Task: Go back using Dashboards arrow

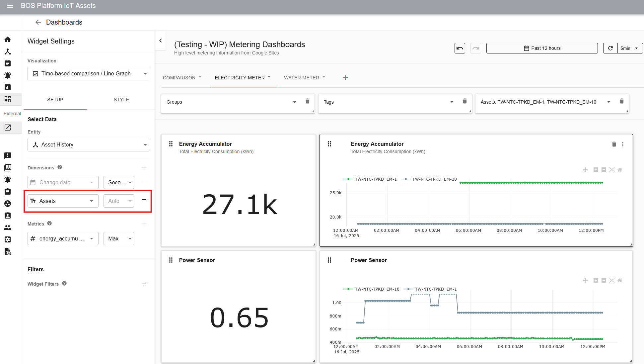Action: tap(38, 22)
